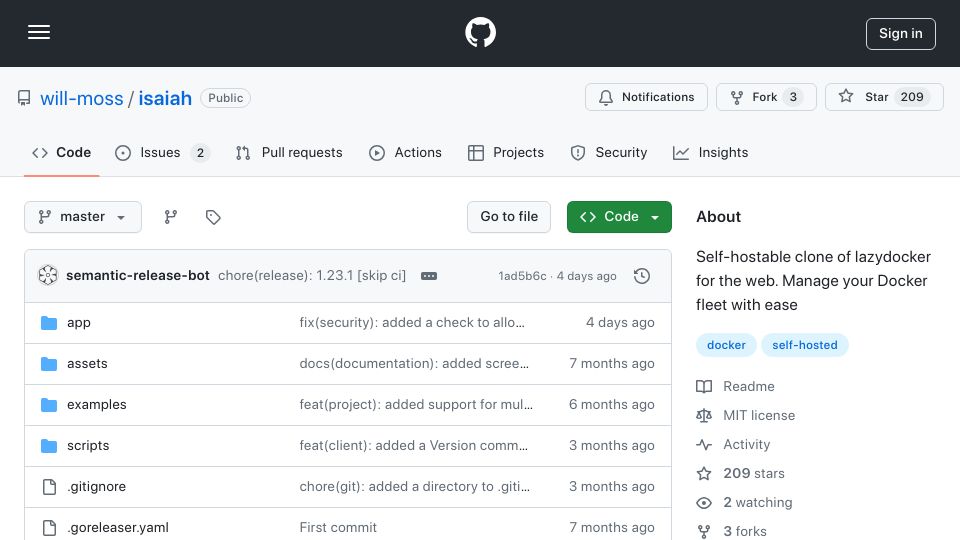Image resolution: width=960 pixels, height=540 pixels.
Task: Open the .goreleaser.yaml file
Action: click(118, 528)
